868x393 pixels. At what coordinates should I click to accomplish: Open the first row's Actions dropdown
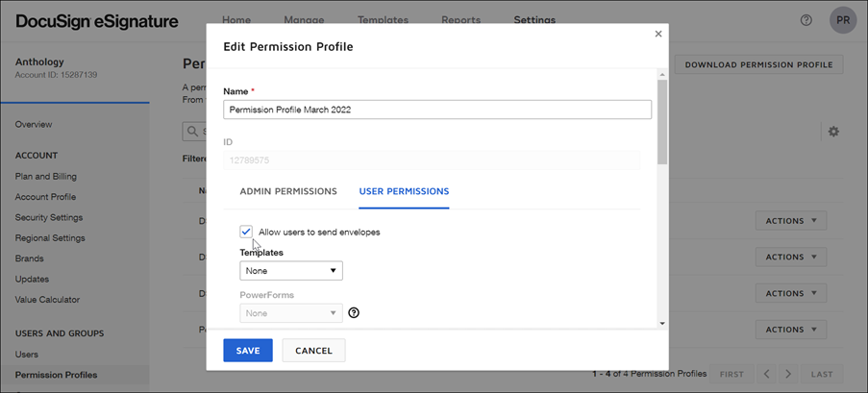coord(790,221)
